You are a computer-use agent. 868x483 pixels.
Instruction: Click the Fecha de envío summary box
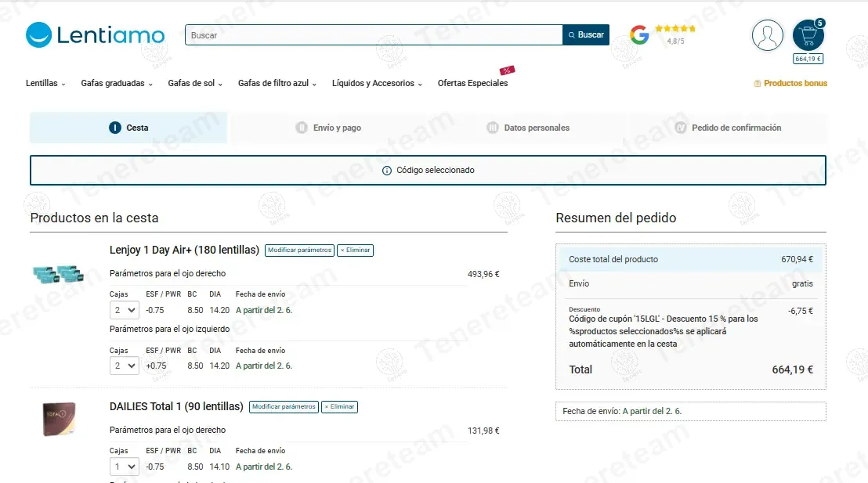pyautogui.click(x=691, y=411)
